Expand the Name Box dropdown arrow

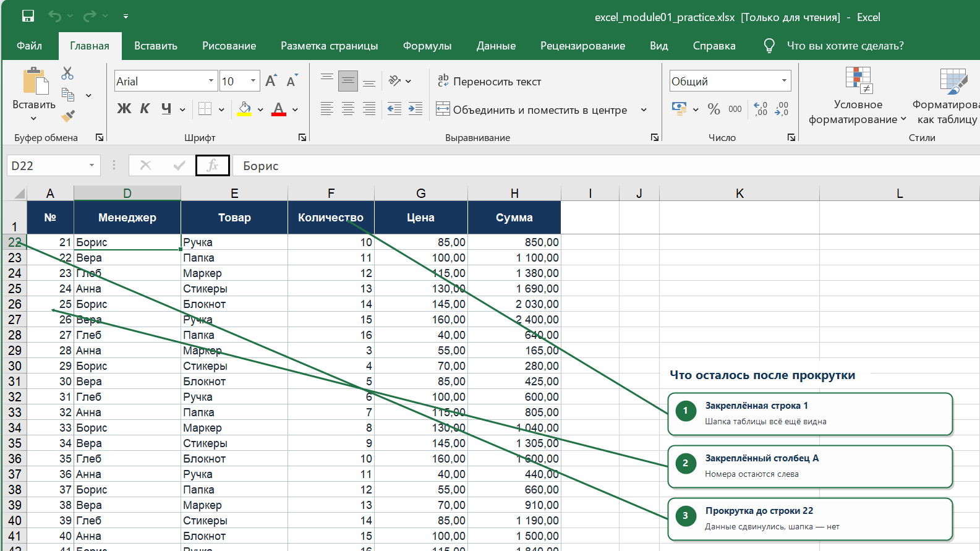coord(92,165)
